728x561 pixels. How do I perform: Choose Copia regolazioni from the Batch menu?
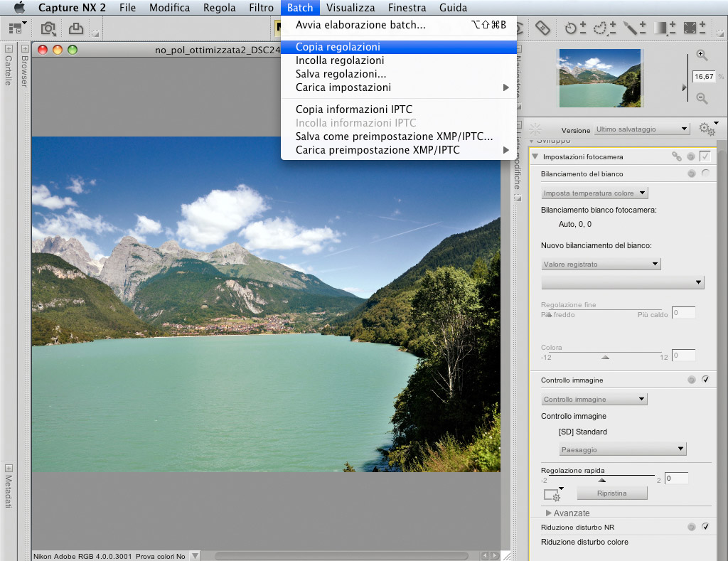point(399,47)
